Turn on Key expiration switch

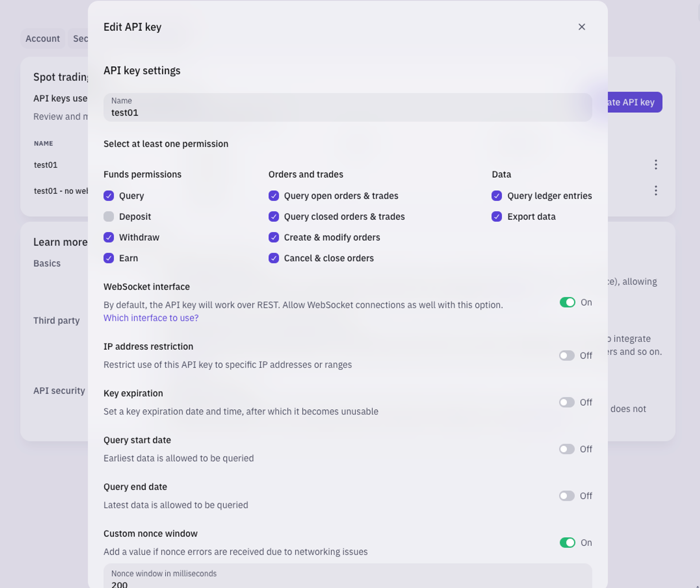[x=566, y=402]
